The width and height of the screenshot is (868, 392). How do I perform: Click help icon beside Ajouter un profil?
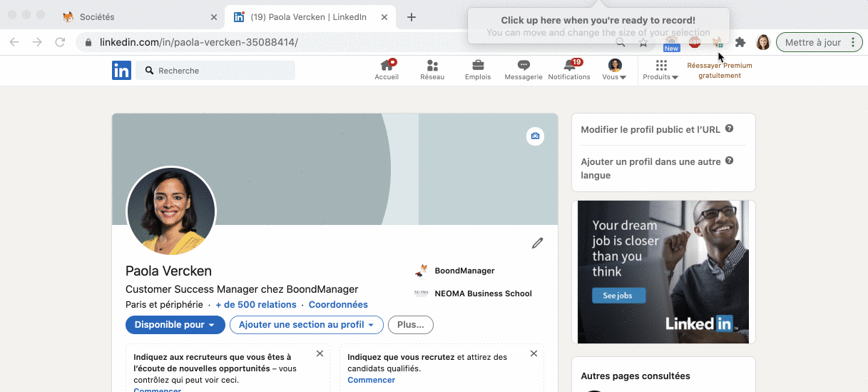(729, 161)
